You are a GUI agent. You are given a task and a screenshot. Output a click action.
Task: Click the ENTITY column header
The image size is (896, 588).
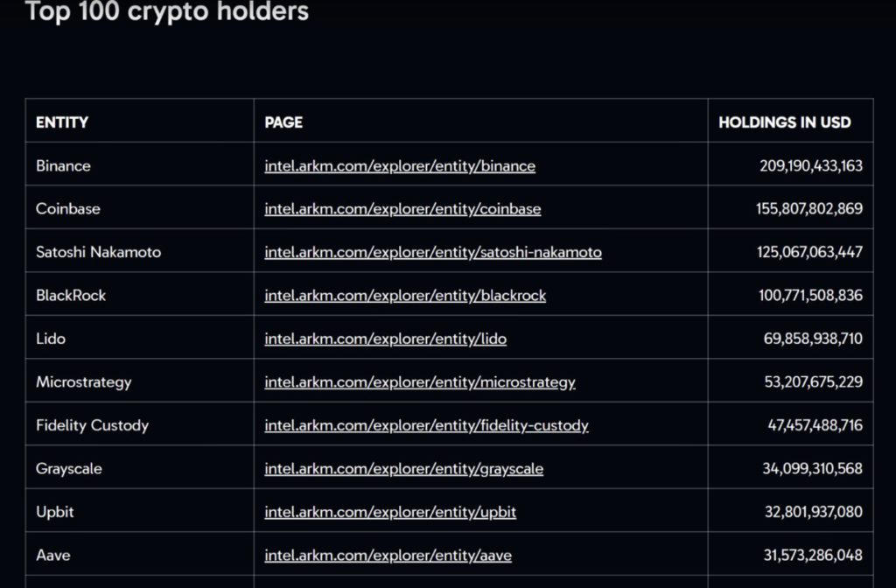62,122
